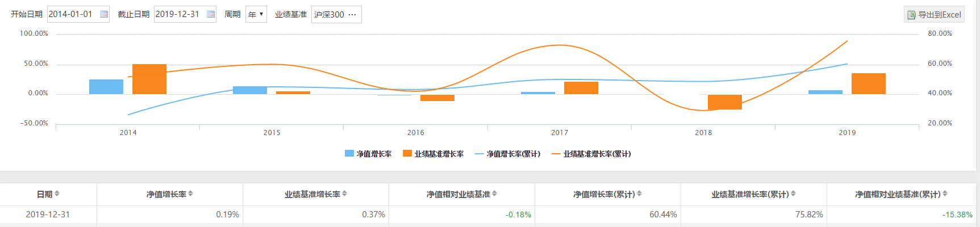Open the start date calendar picker icon

click(104, 14)
